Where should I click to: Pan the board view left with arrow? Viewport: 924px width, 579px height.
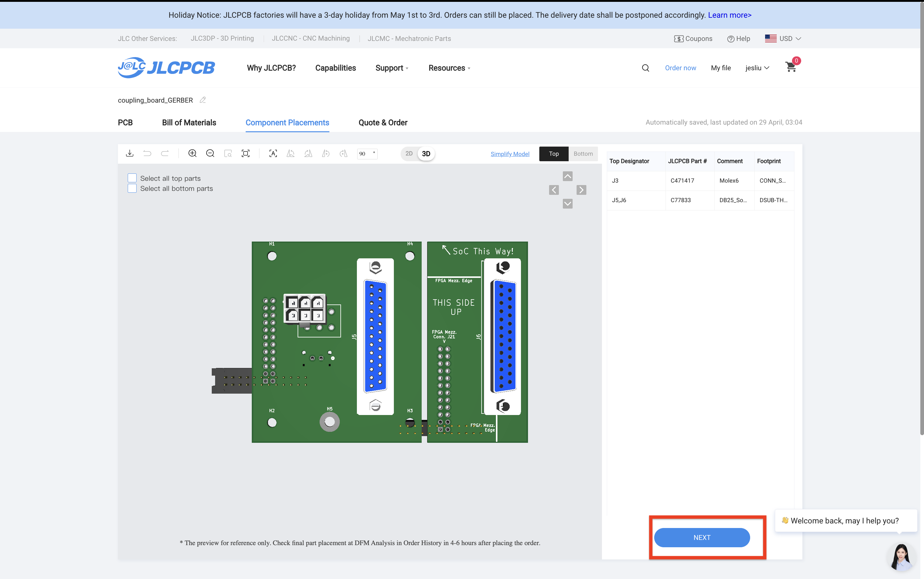[x=554, y=190]
